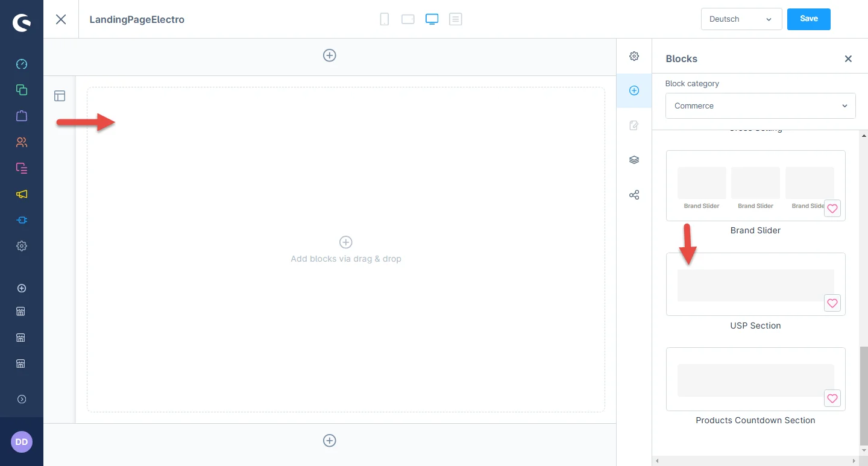Open the Dashboard icon in sidebar

22,64
